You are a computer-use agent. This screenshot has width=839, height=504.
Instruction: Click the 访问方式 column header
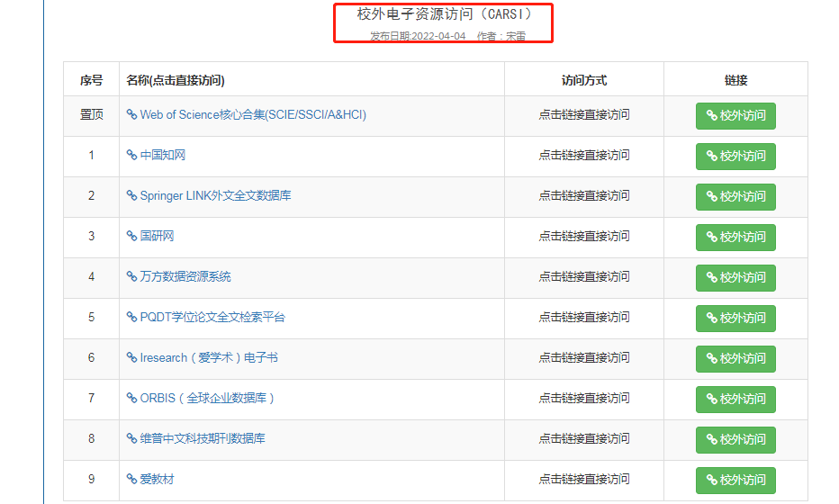pyautogui.click(x=584, y=80)
